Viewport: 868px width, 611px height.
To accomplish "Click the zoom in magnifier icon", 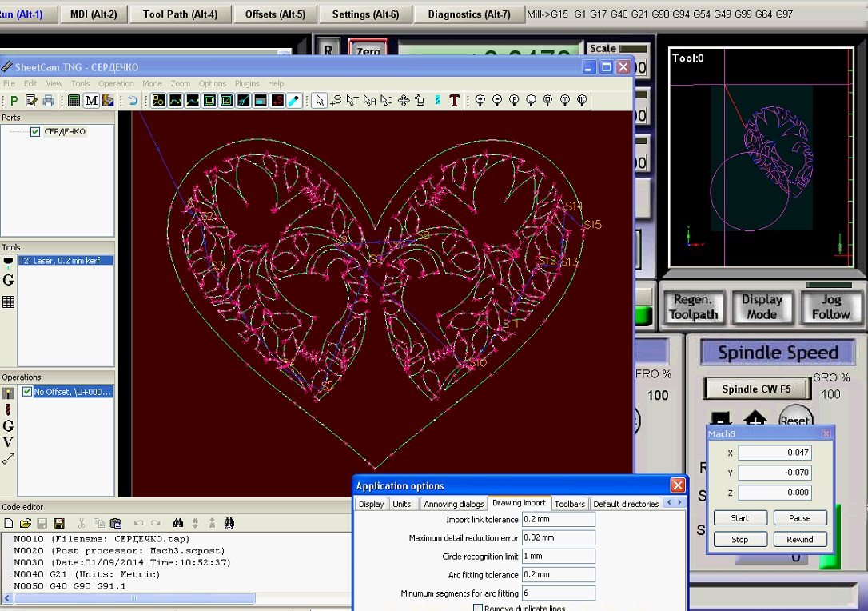I will coord(480,101).
